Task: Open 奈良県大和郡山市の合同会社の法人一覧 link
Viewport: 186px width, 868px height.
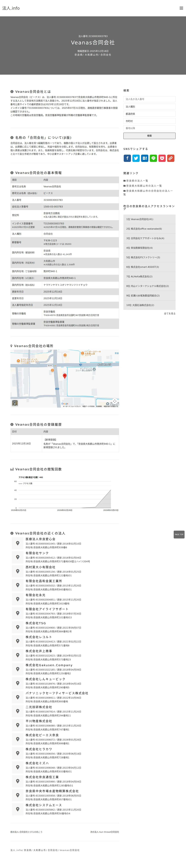Action: (x=148, y=192)
